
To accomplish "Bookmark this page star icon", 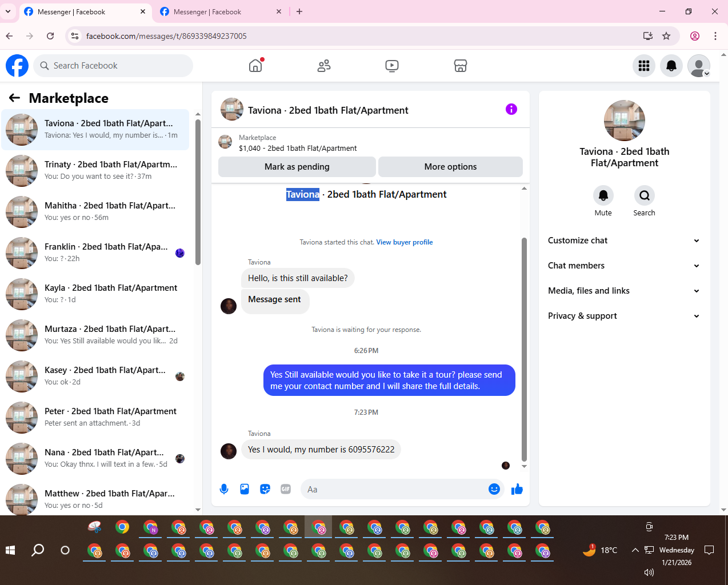I will tap(666, 36).
